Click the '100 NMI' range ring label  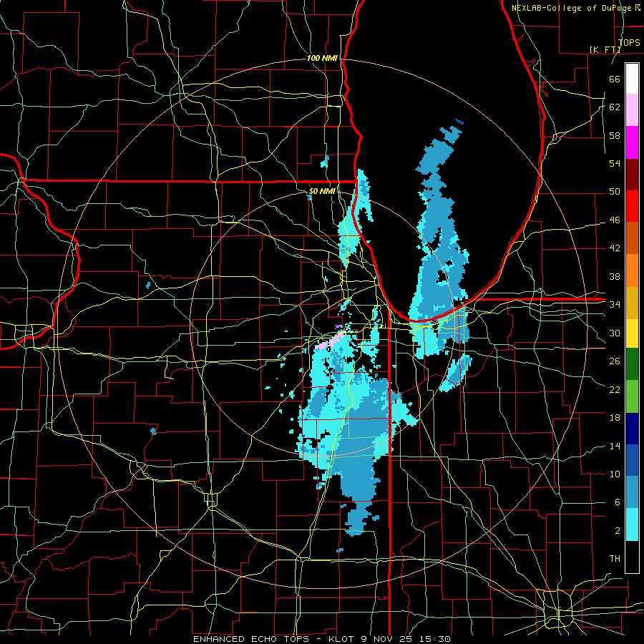coord(322,59)
